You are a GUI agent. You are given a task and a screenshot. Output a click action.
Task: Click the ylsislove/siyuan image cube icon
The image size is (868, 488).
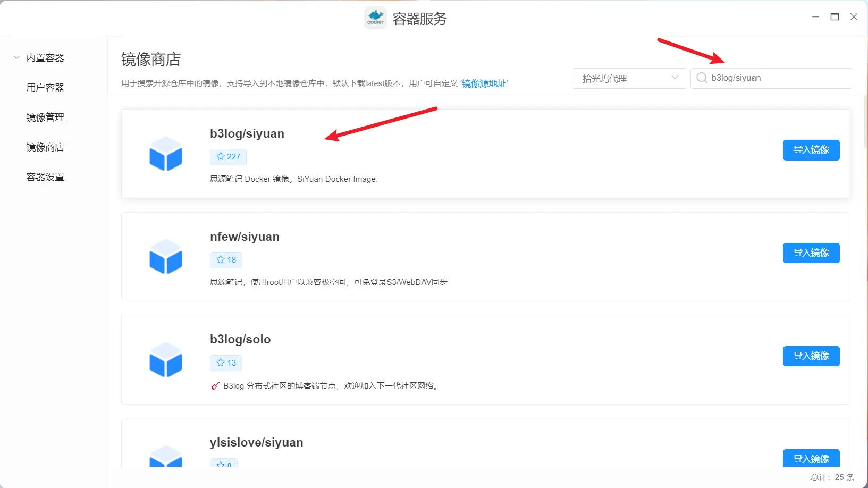166,456
